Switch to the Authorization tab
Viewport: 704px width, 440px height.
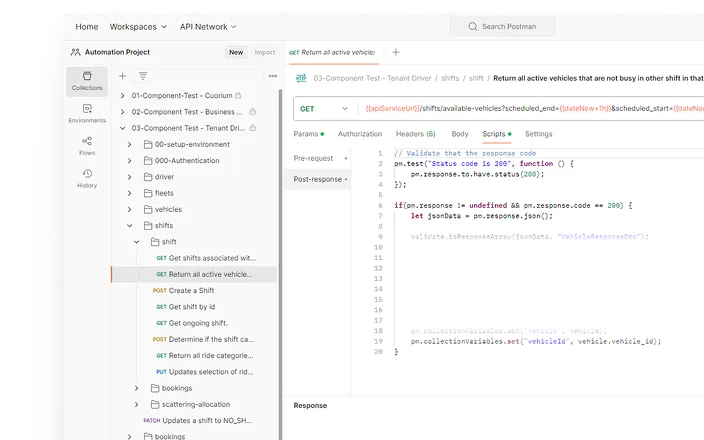coord(360,134)
